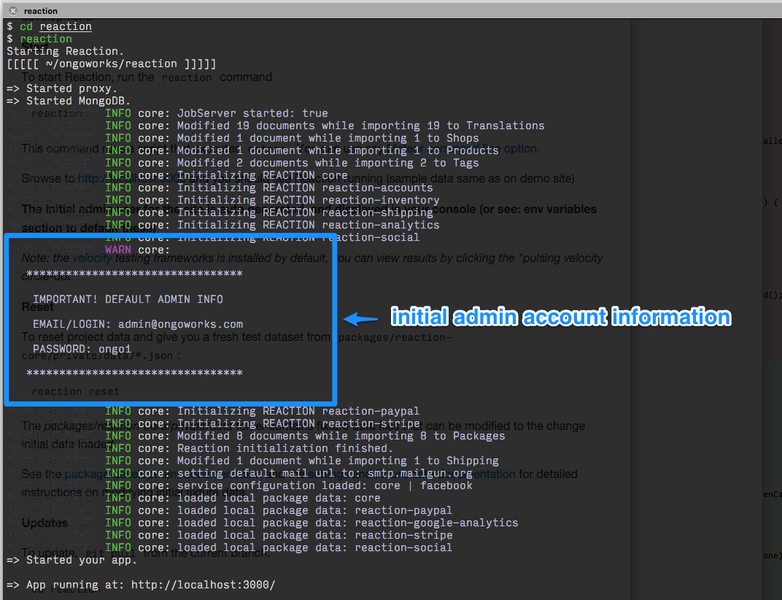Click the JobServer started: true line
Viewport: 782px width, 600px height.
pyautogui.click(x=252, y=114)
